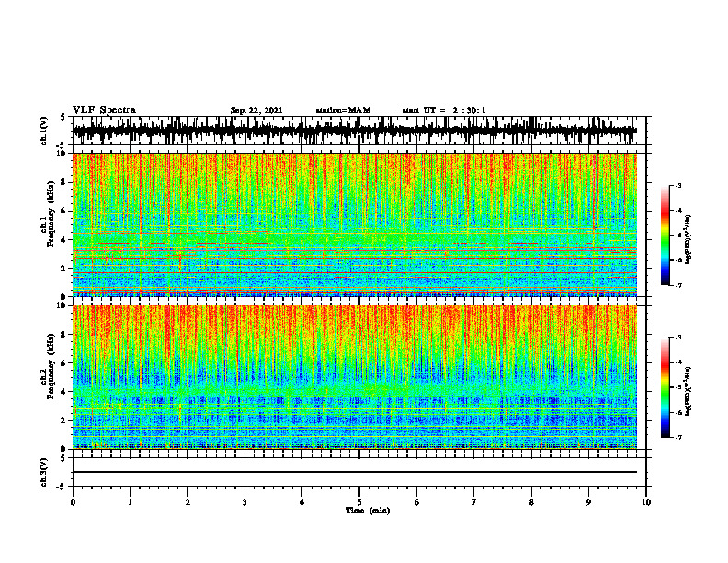This screenshot has height=563, width=728.
Task: Click the "station=MAM" header text
Action: point(343,110)
